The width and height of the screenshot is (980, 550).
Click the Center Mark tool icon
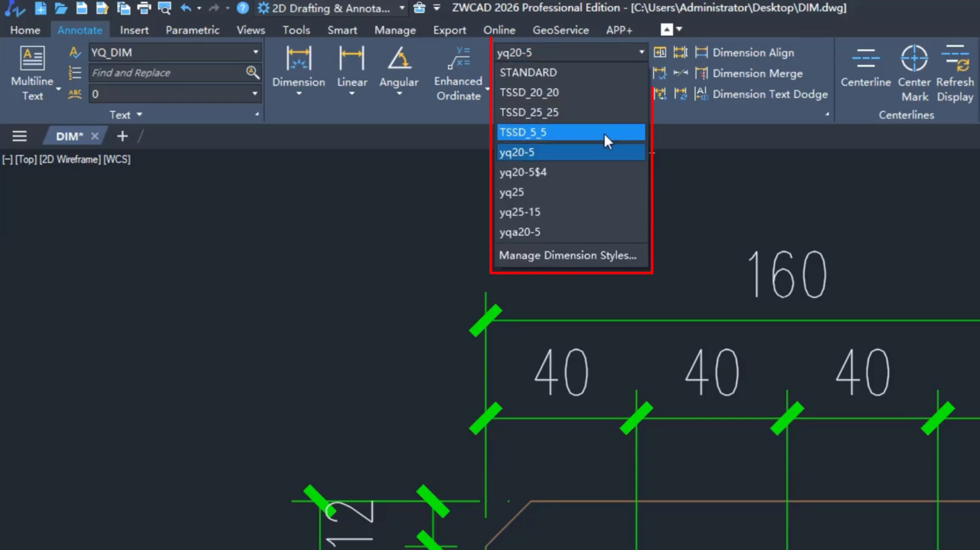click(x=914, y=58)
